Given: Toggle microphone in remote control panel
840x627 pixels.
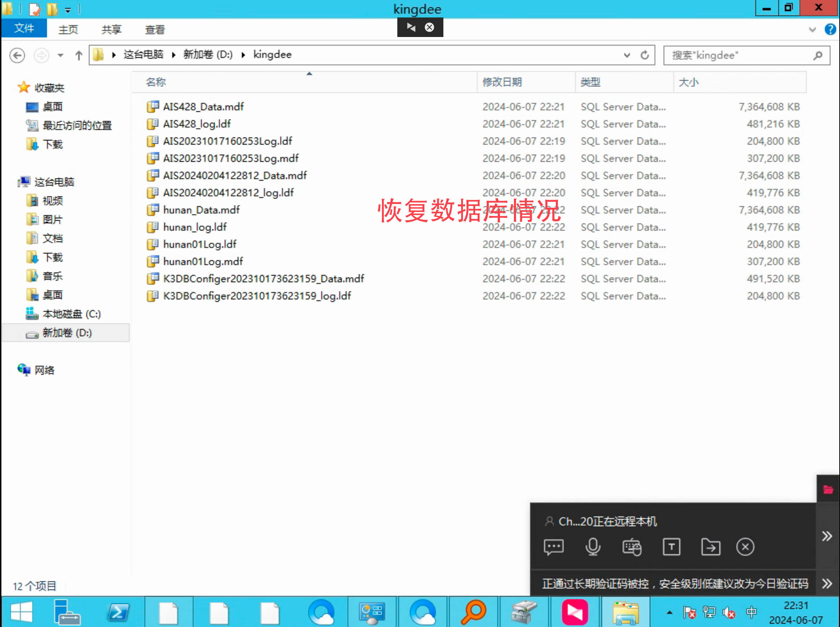Looking at the screenshot, I should 592,547.
